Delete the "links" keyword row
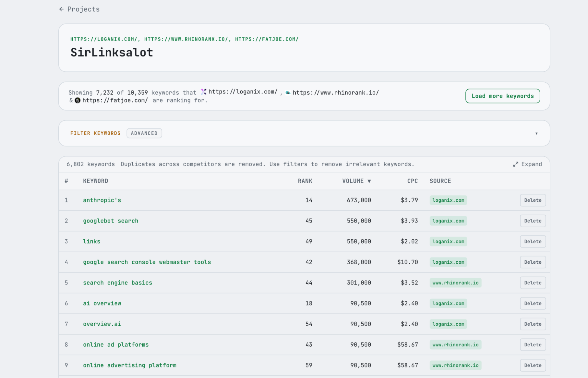Viewport: 588px width, 378px height. click(x=532, y=241)
